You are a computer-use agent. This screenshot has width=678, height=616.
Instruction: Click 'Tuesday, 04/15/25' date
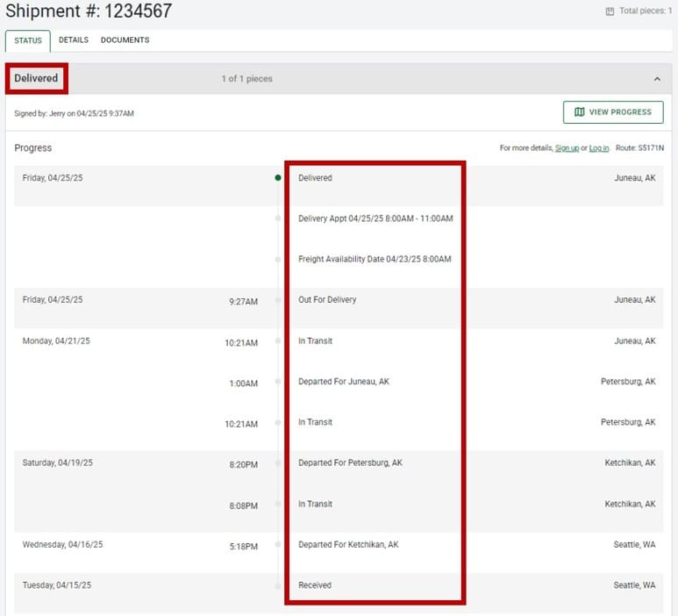[x=57, y=585]
